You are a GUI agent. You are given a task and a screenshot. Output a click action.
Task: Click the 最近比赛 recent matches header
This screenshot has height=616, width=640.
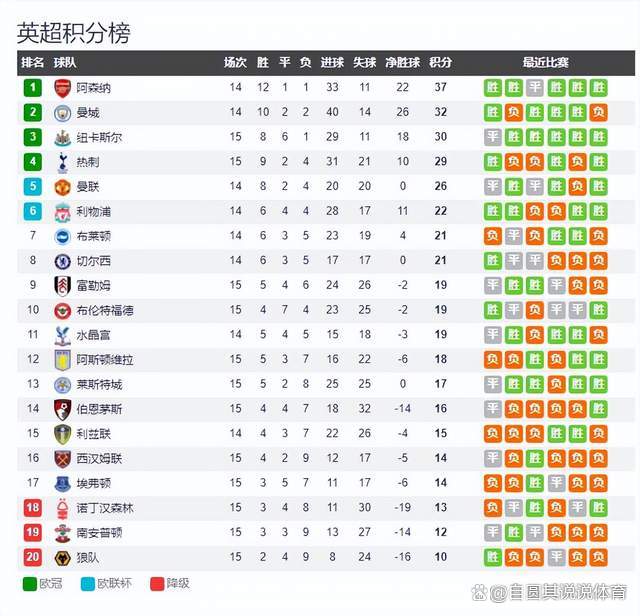(545, 62)
